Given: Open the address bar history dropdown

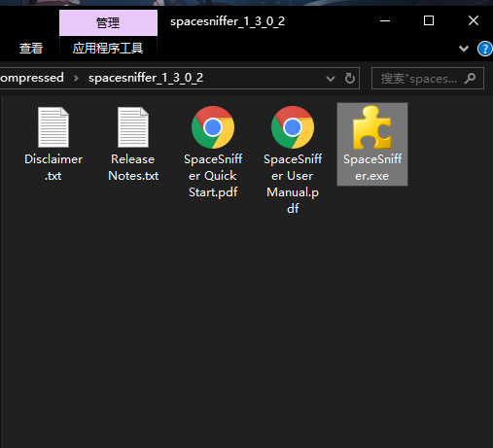Looking at the screenshot, I should click(331, 79).
